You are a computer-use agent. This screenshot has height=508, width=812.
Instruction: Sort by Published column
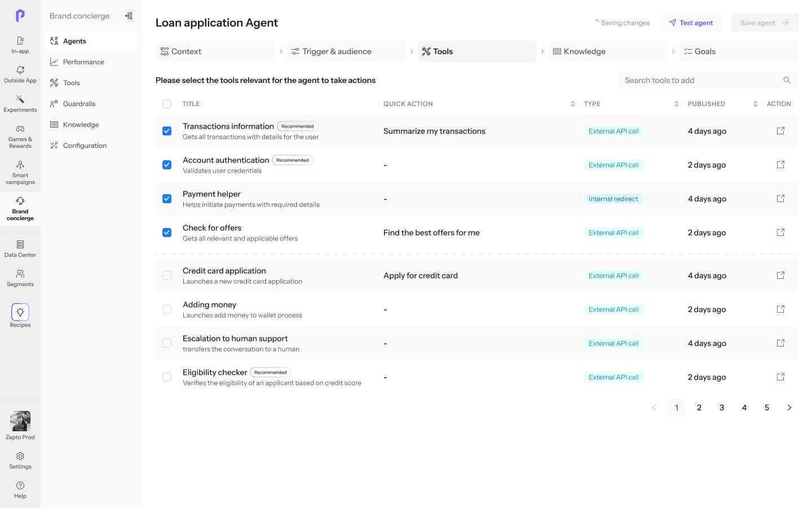756,104
